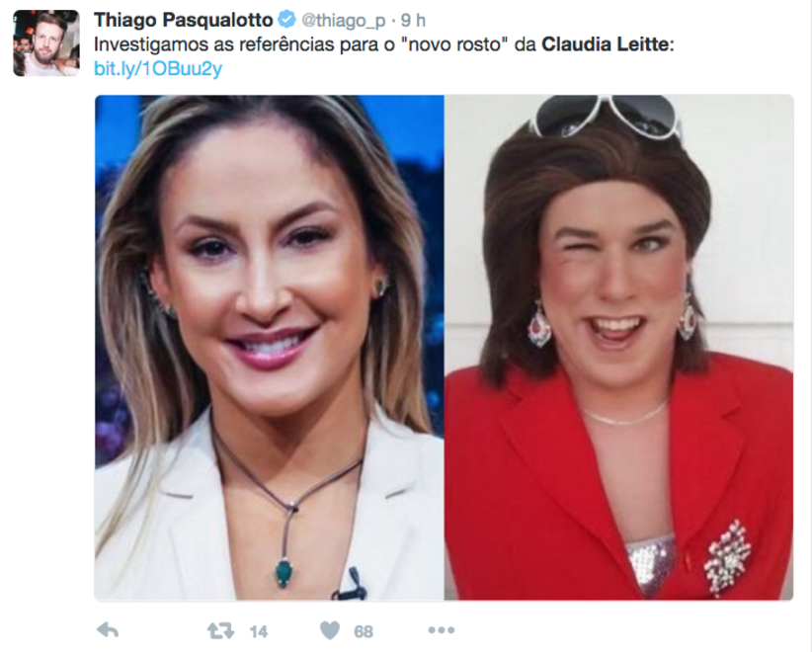Retweet this tweet using the retweet icon
The height and width of the screenshot is (652, 812).
tap(220, 631)
